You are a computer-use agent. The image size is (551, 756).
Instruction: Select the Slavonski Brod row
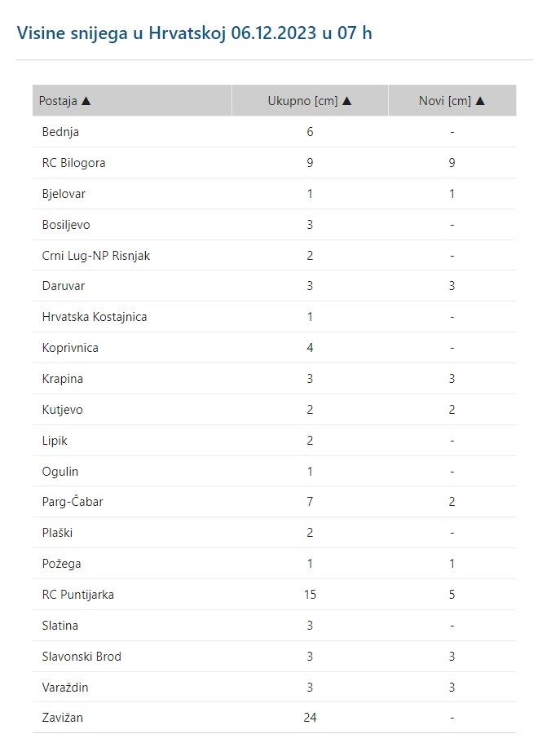tap(82, 657)
